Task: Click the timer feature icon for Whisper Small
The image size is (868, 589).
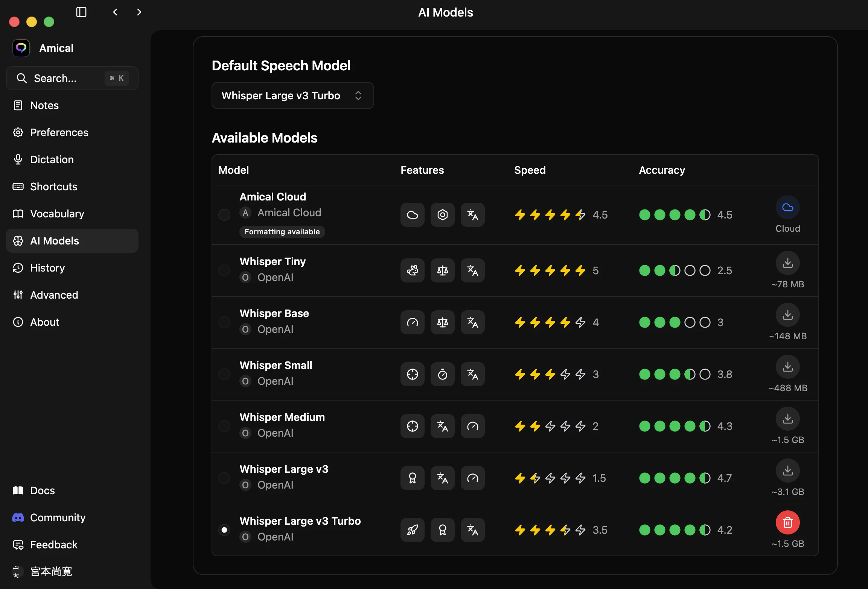Action: pos(443,374)
